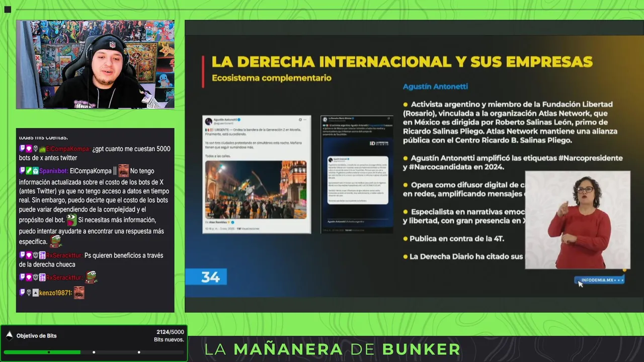Click the green grass badge before ElCompaKompa
Image resolution: width=644 pixels, height=362 pixels.
[42, 149]
